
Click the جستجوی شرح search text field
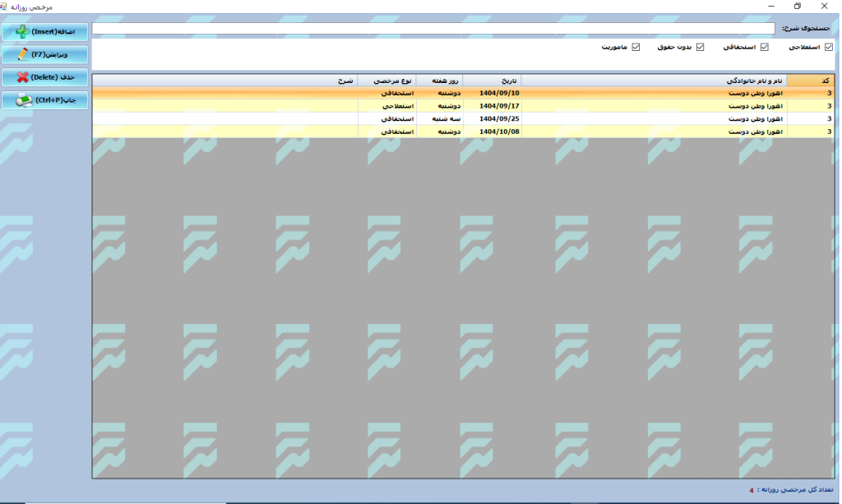click(x=433, y=28)
